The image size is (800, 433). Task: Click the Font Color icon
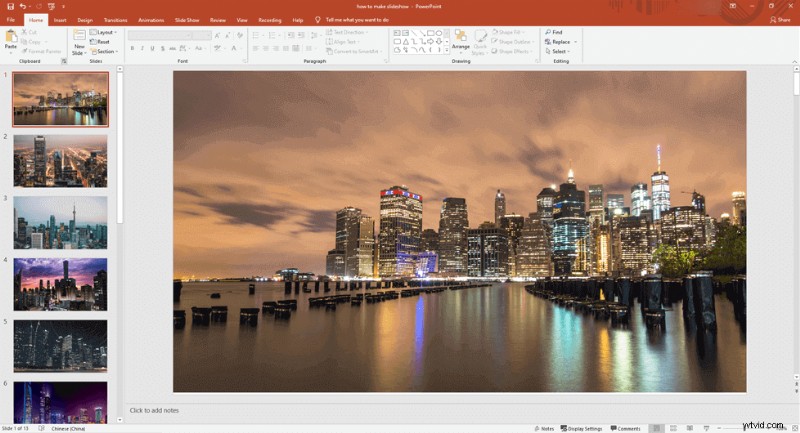tap(234, 48)
